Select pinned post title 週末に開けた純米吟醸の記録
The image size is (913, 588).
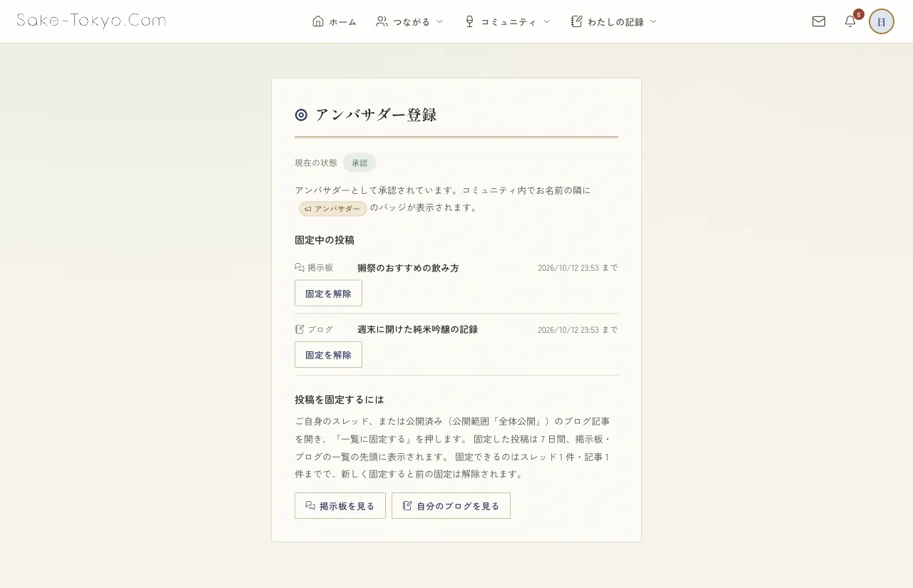[417, 329]
